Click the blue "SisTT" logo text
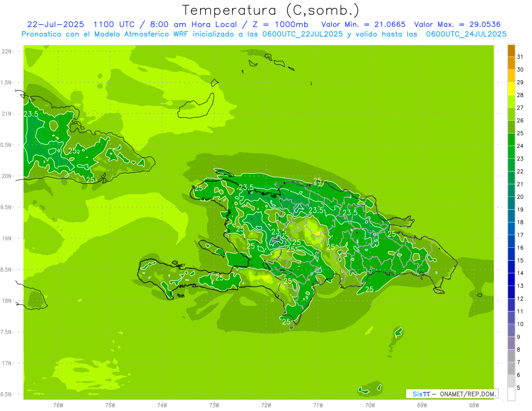 tap(421, 394)
